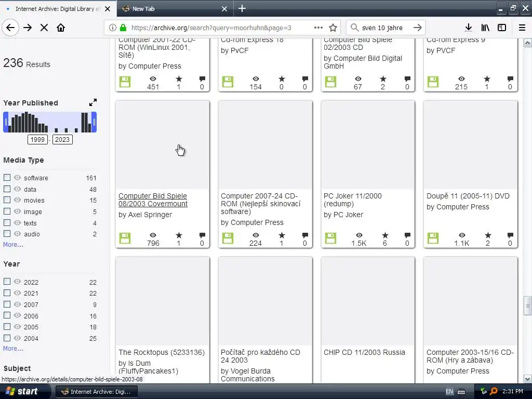Open the taskbar on-screen keyboard icon
Viewport: 532px width, 399px height.
coord(461,392)
